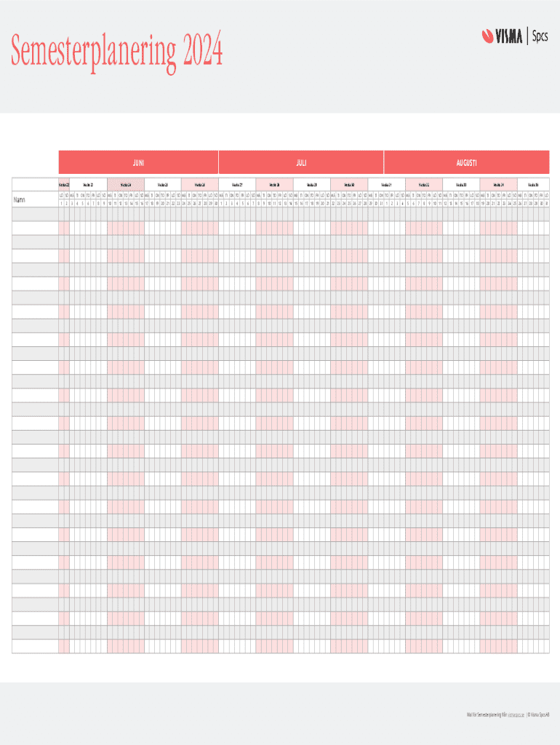Screen dimensions: 560x745
Task: Click the Visma Spcs AB copyright text
Action: point(539,714)
